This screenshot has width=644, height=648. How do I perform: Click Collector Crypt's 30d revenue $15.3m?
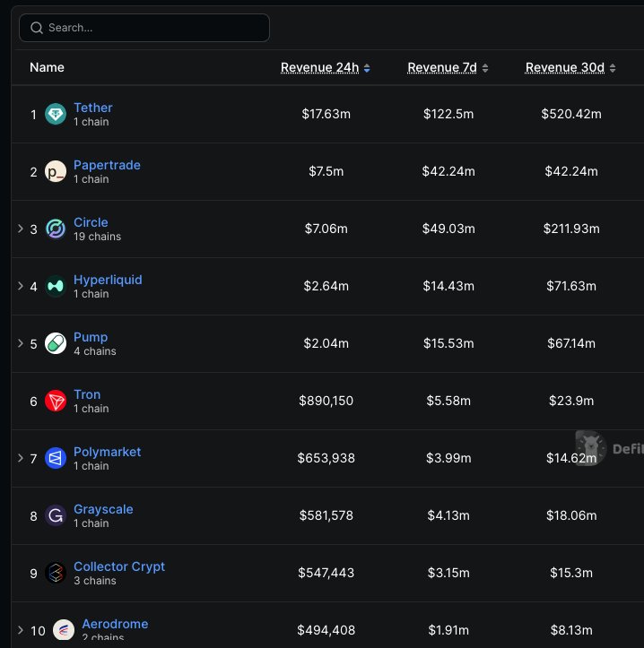[571, 574]
